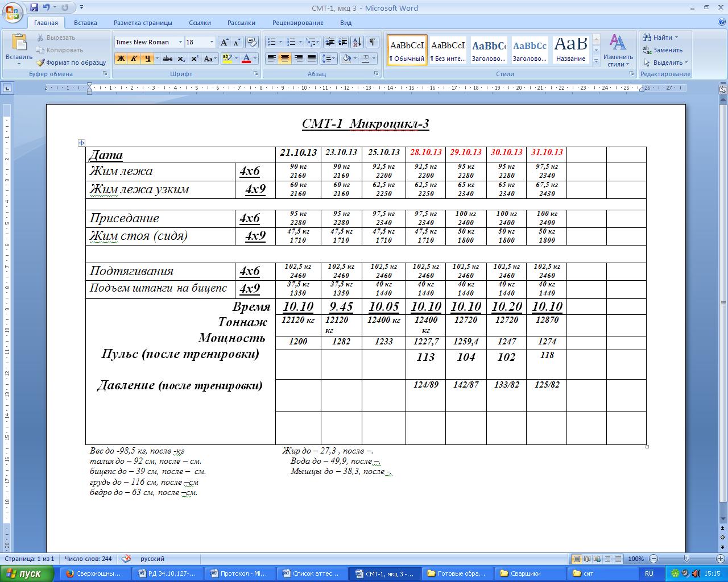Open the Разметка страницы tab

click(x=143, y=23)
